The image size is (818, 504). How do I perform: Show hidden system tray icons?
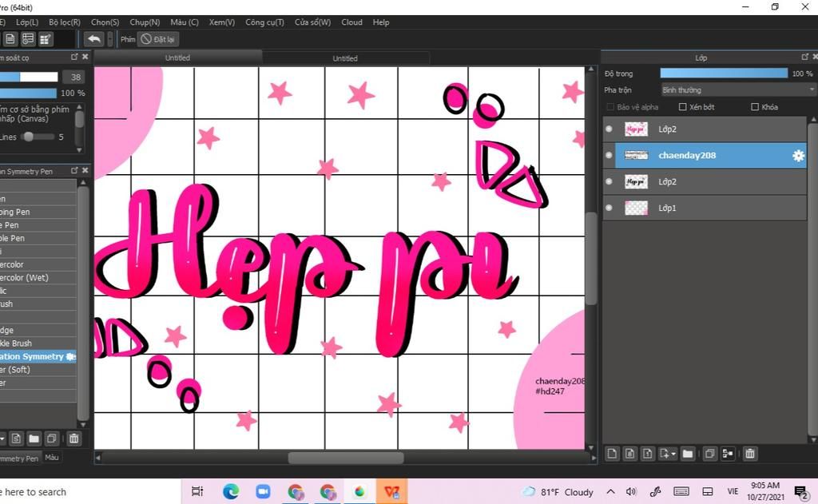[610, 491]
